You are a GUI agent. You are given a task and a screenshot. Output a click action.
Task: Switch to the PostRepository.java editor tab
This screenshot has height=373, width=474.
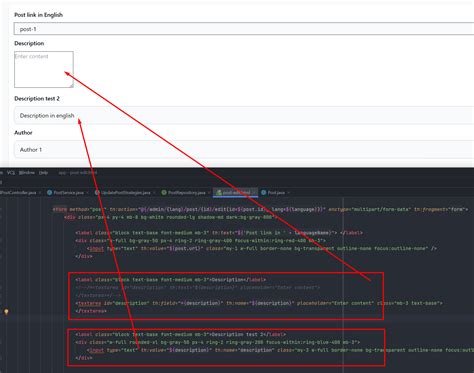[186, 193]
